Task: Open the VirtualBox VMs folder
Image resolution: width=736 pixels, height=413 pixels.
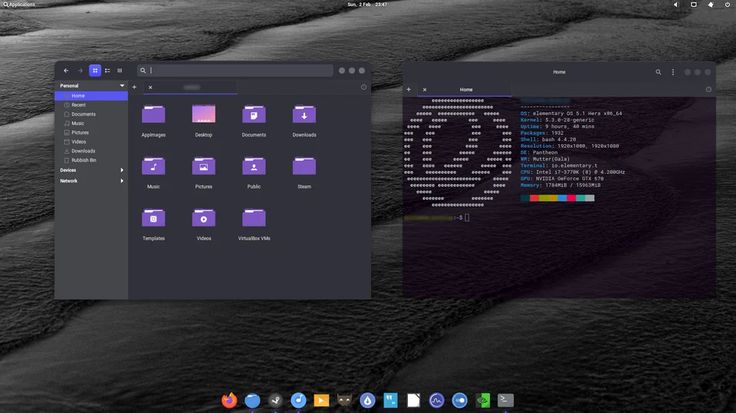Action: [x=254, y=219]
